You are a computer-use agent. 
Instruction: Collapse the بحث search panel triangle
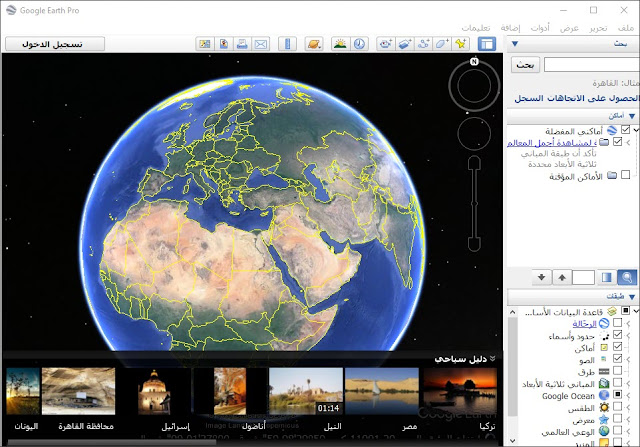tap(515, 44)
